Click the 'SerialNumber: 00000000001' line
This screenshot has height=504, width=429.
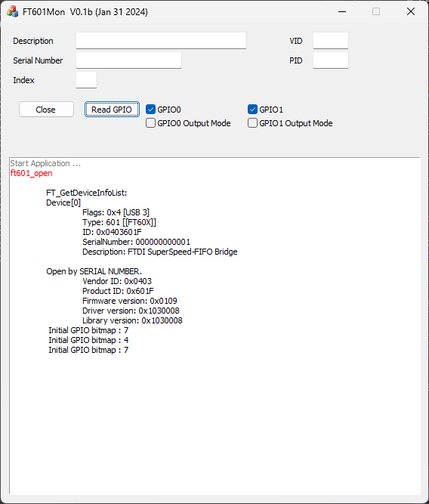pyautogui.click(x=136, y=242)
